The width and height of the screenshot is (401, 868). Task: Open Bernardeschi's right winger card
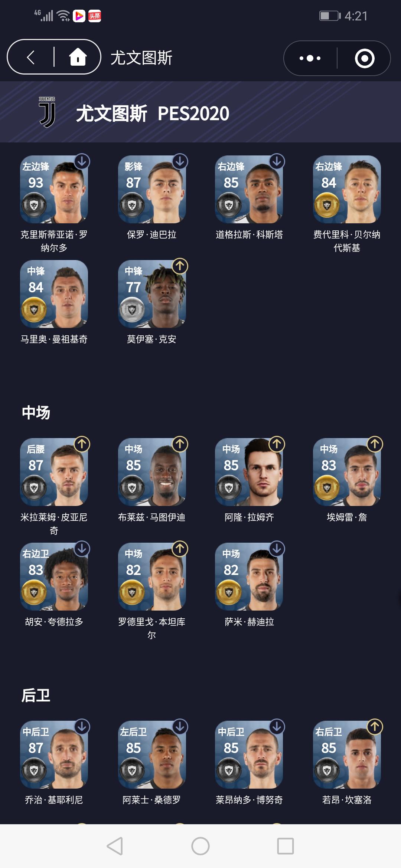pos(347,189)
